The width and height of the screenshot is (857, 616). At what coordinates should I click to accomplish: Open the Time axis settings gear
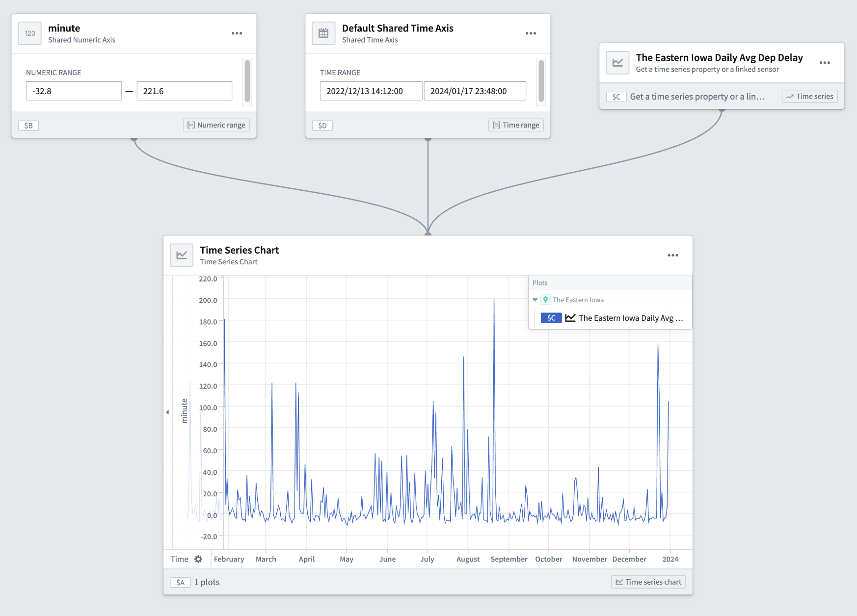[198, 559]
